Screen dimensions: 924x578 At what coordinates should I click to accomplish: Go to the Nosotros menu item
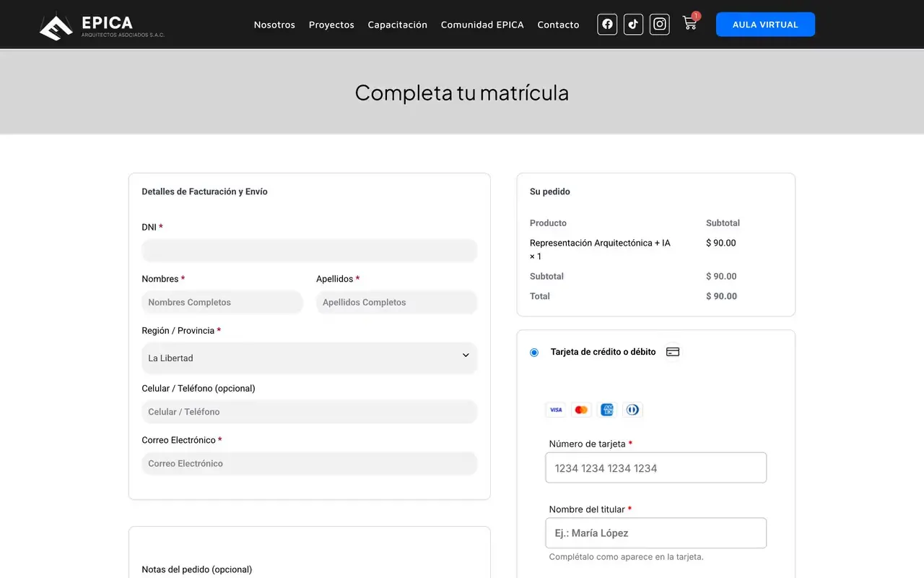(274, 25)
